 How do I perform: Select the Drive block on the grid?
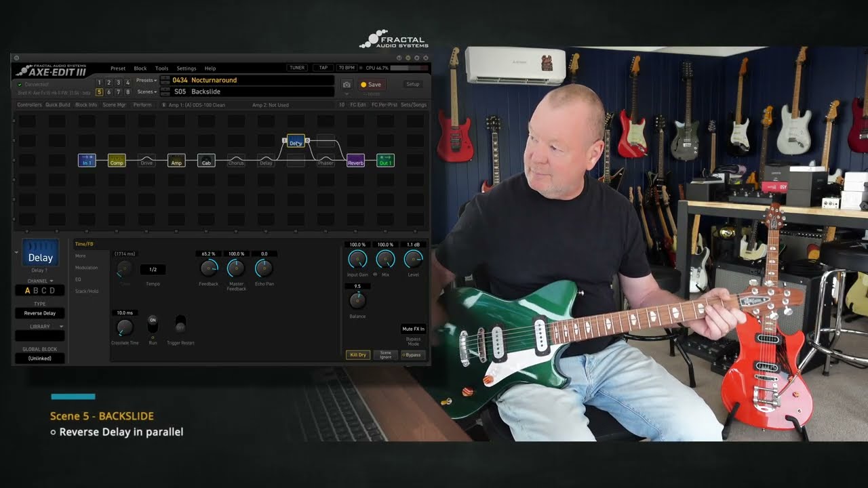tap(146, 161)
